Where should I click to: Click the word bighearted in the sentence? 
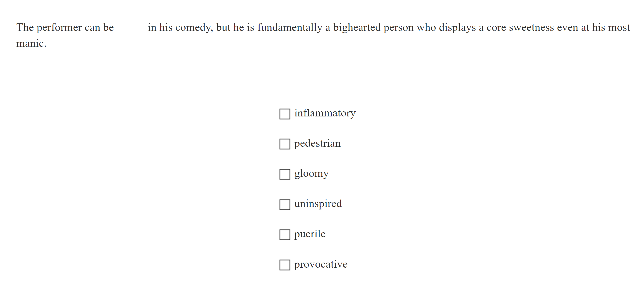356,27
